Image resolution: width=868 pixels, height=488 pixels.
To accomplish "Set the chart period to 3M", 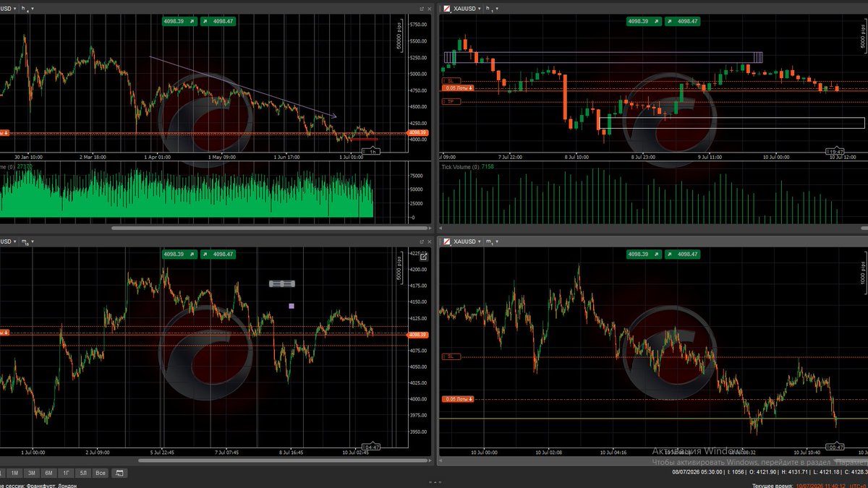I will tap(32, 473).
